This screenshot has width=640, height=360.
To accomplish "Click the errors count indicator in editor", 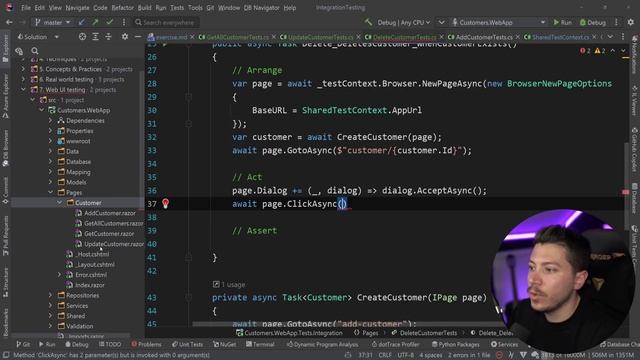I will pyautogui.click(x=585, y=51).
